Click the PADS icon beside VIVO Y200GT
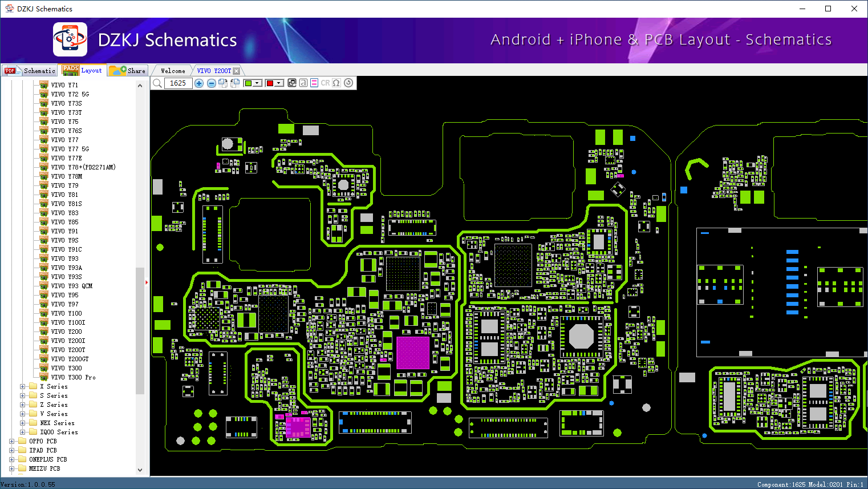Viewport: 868px width, 489px height. pos(44,359)
